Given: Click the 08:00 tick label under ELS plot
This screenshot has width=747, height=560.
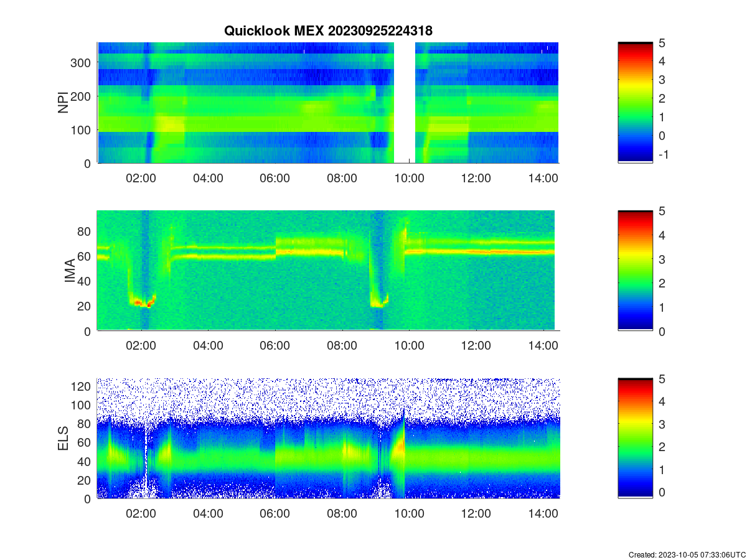Looking at the screenshot, I should (x=342, y=513).
